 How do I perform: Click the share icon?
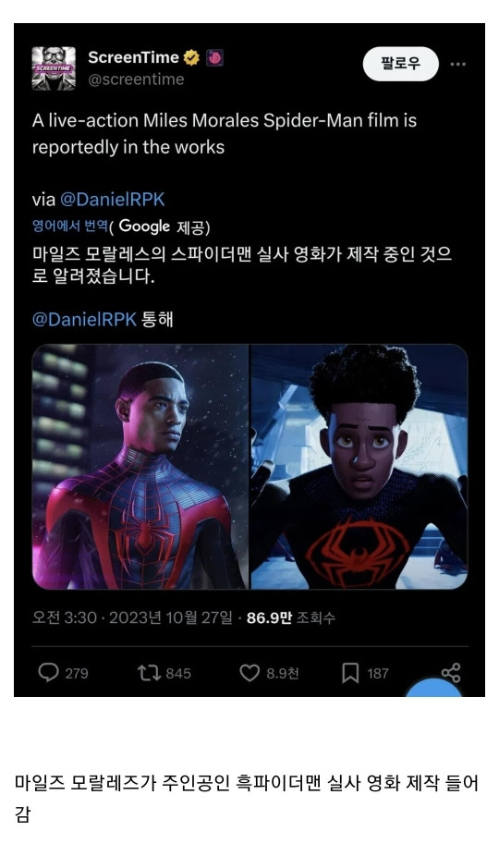[x=451, y=672]
